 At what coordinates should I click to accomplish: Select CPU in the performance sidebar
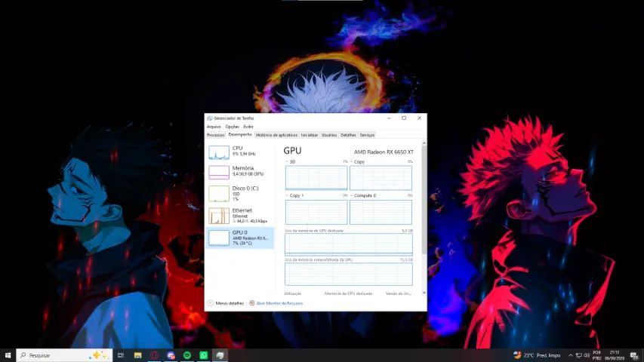click(x=240, y=152)
